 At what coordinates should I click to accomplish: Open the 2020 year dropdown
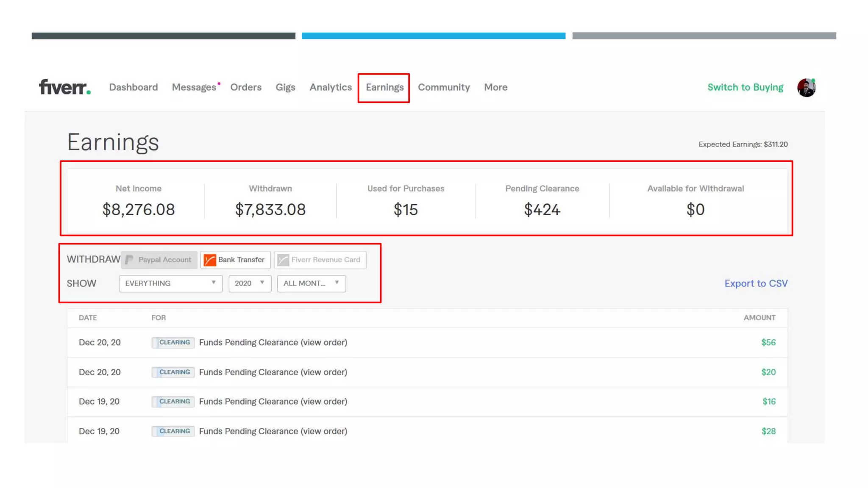(x=250, y=283)
